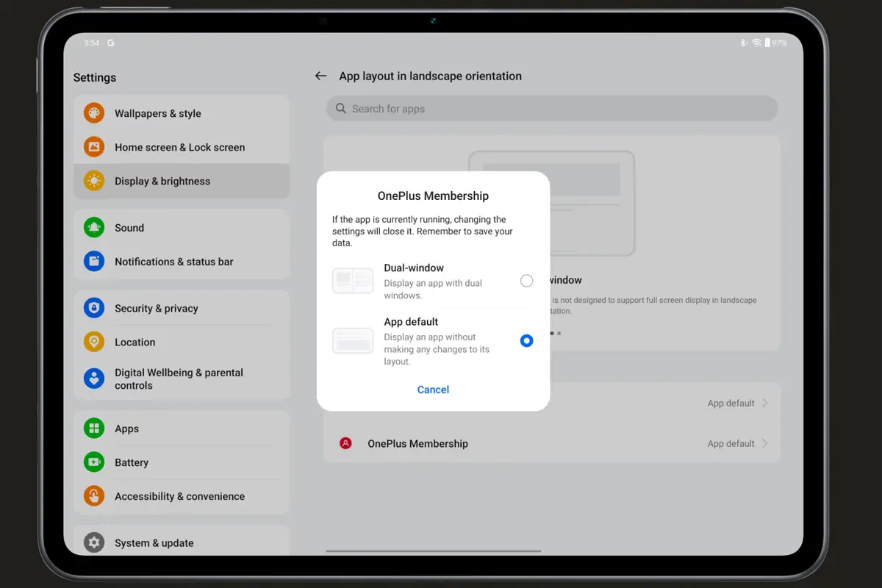Click the G icon in status bar
Screen dimensions: 882x588
pyautogui.click(x=110, y=43)
